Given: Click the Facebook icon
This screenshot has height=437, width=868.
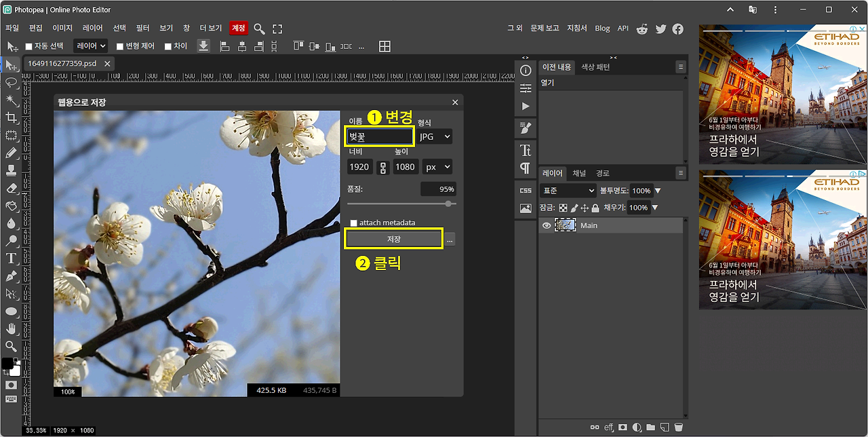Looking at the screenshot, I should point(677,28).
